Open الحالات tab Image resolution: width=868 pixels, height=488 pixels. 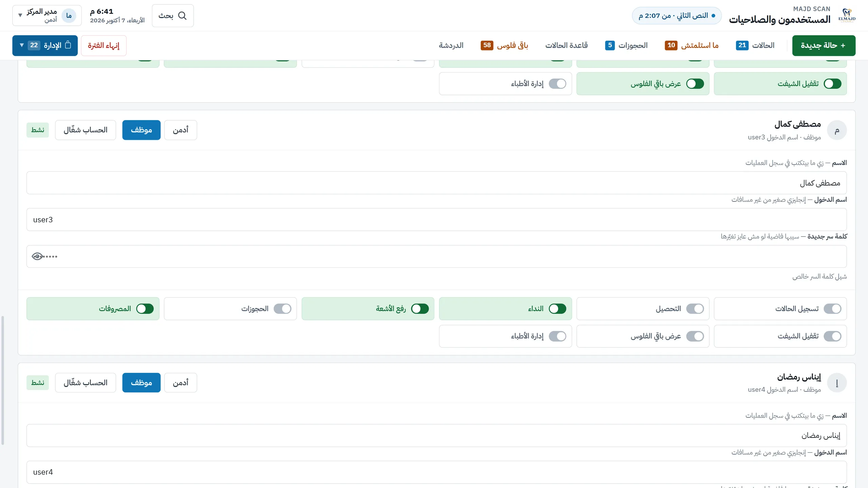click(755, 45)
